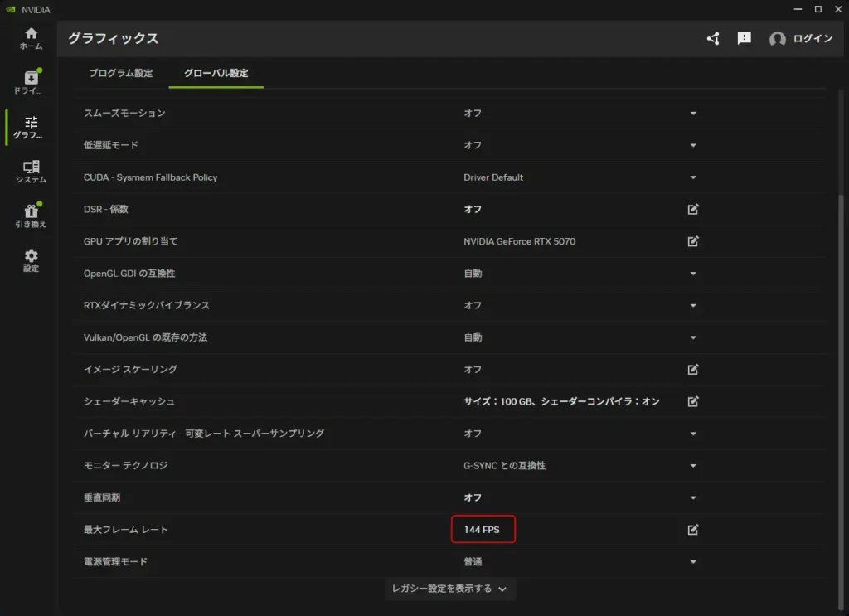
Task: Click the モニター テクノロジ label
Action: [x=126, y=465]
